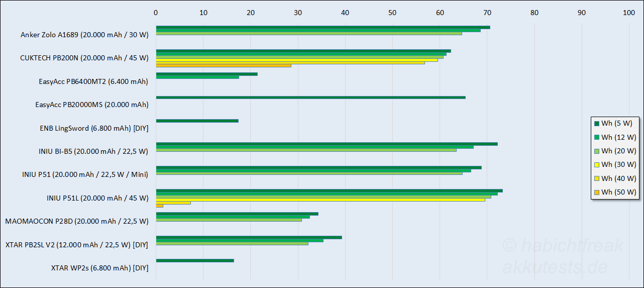Select the Anker Zolo A1689 axis label
644x288 pixels.
click(84, 35)
